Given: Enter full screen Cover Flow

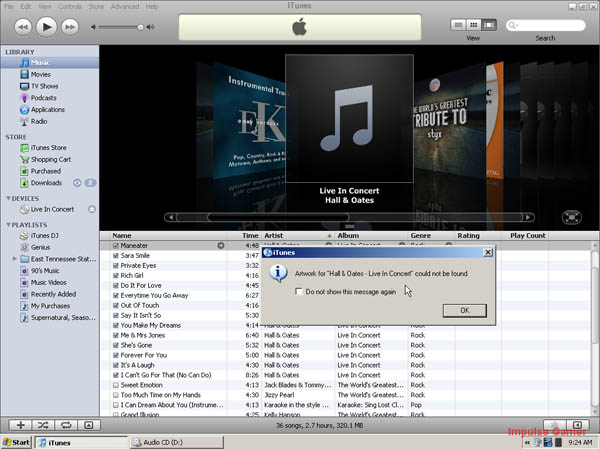Looking at the screenshot, I should tap(572, 217).
